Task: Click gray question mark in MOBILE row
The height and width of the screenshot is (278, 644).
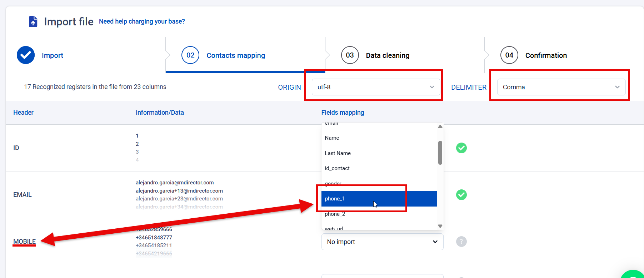Action: pos(461,242)
